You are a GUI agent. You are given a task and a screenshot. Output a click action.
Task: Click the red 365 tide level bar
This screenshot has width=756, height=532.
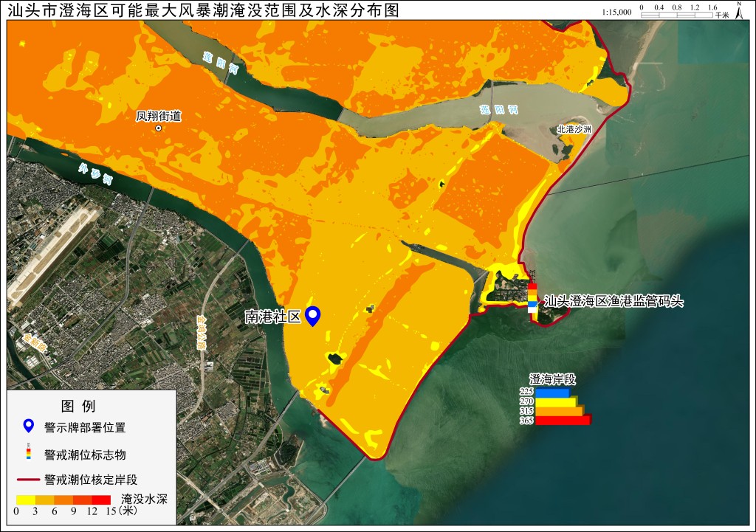tap(563, 420)
